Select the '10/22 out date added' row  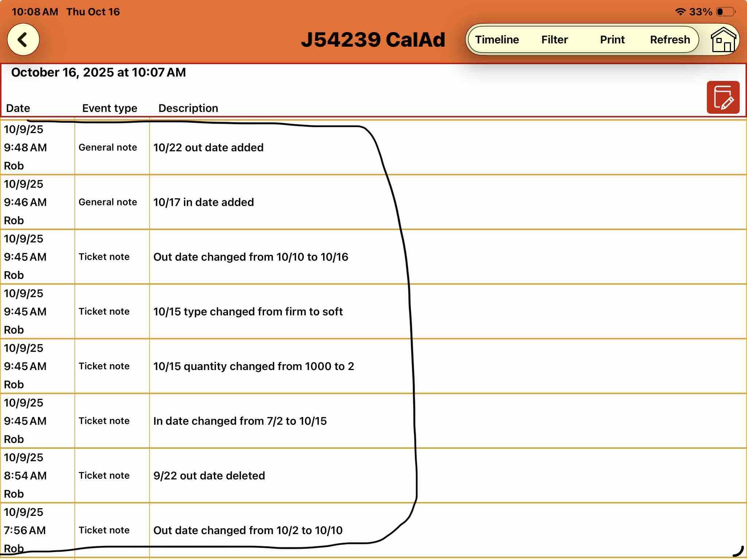click(x=208, y=148)
